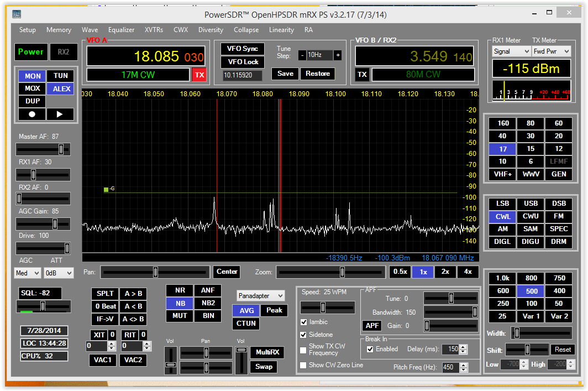Open the AGC Med dropdown
588x391 pixels.
pos(28,273)
